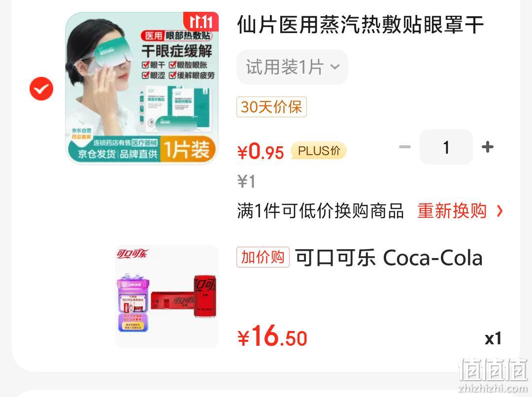Tap the 30天价保 price protection tag

[x=271, y=107]
